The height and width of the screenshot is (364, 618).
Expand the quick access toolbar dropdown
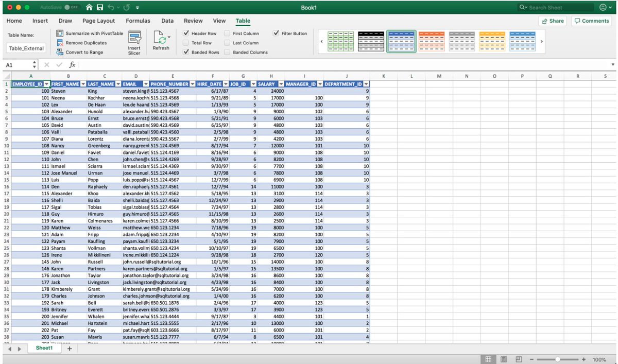click(138, 8)
